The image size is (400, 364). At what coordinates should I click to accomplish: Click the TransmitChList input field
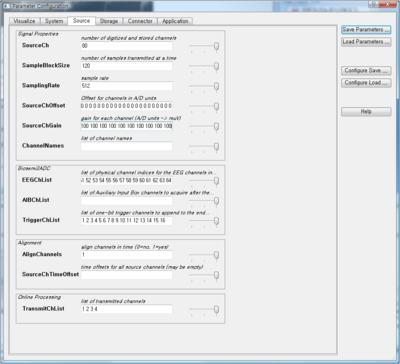point(126,309)
